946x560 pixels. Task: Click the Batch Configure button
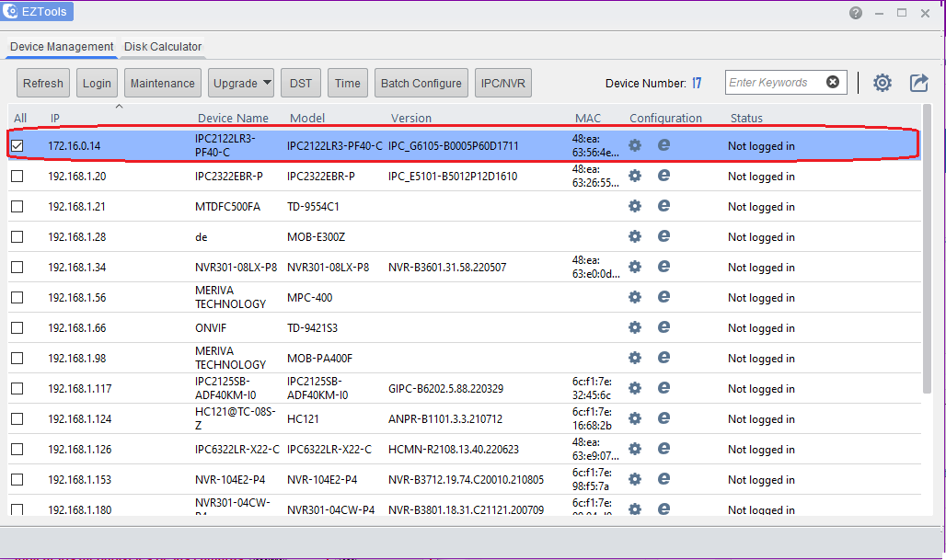click(x=421, y=82)
